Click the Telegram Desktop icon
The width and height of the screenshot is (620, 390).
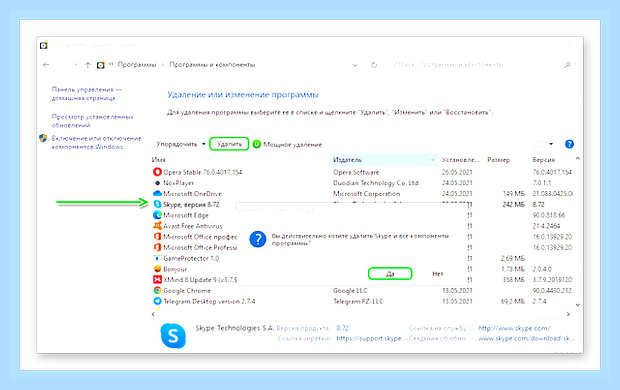[x=157, y=301]
